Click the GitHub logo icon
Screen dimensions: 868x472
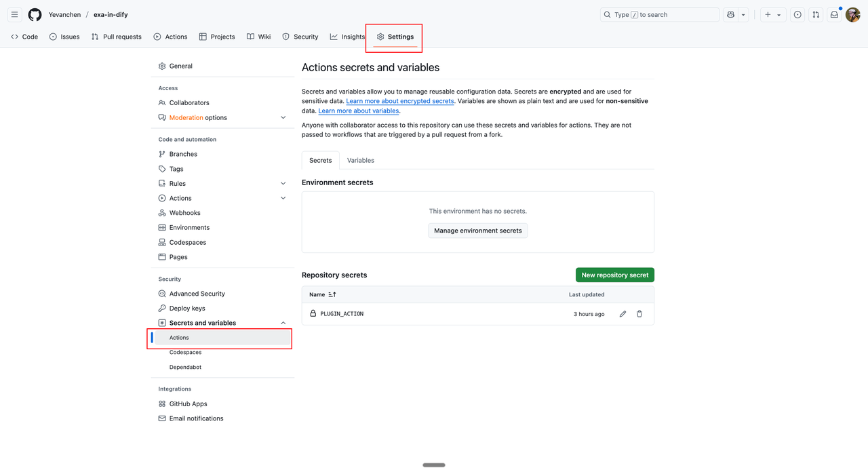point(35,14)
